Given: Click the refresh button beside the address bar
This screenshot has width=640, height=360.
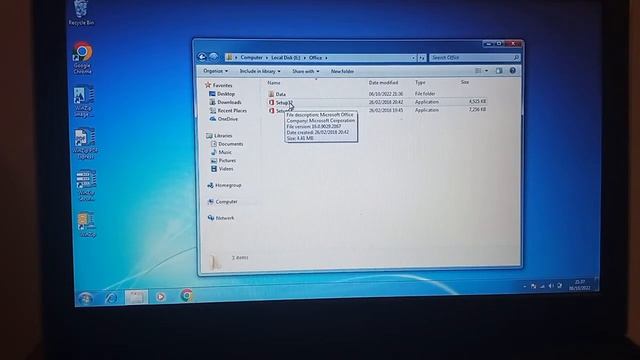Looking at the screenshot, I should tap(422, 58).
